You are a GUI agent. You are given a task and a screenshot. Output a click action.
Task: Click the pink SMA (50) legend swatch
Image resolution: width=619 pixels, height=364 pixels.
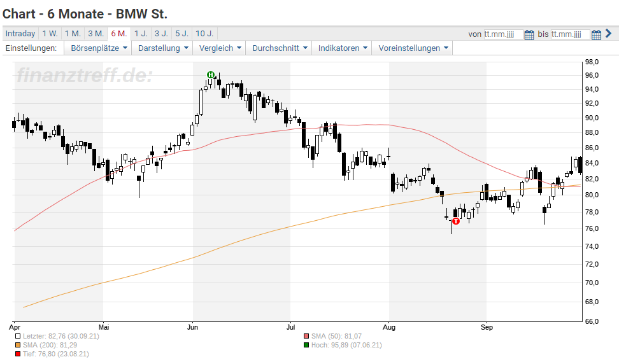pos(306,337)
